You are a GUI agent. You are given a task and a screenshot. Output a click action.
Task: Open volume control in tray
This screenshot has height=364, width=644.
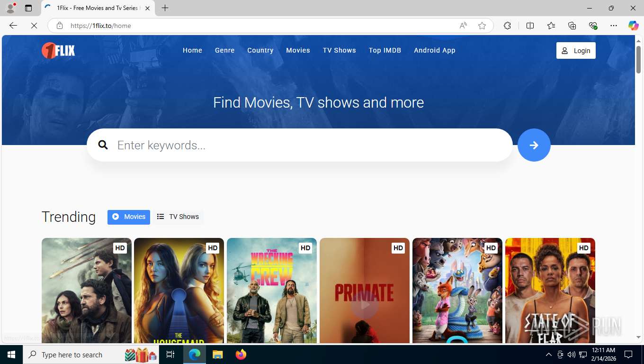click(571, 355)
